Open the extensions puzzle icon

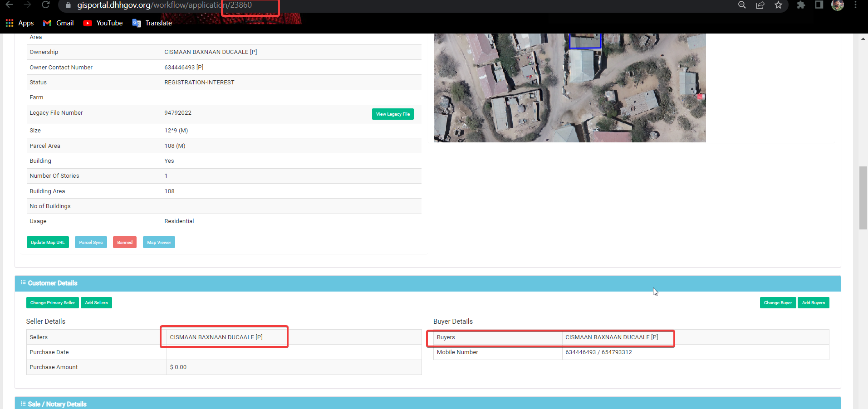801,5
